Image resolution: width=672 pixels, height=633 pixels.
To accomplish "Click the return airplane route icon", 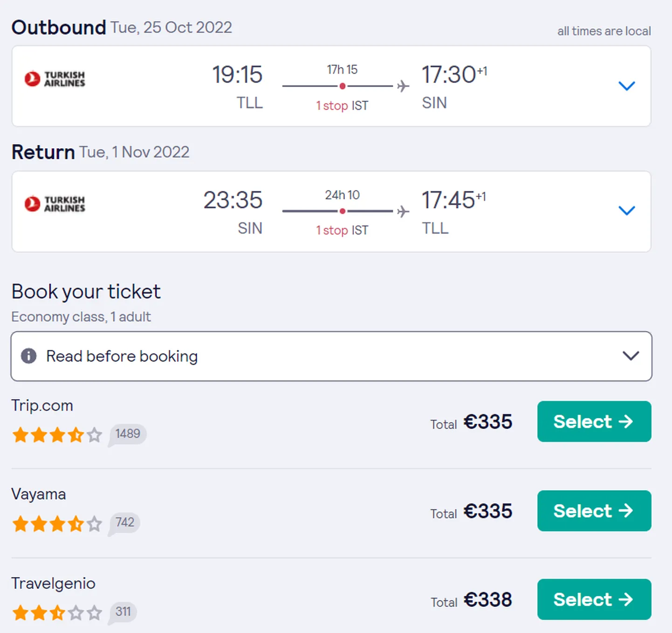I will tap(403, 211).
